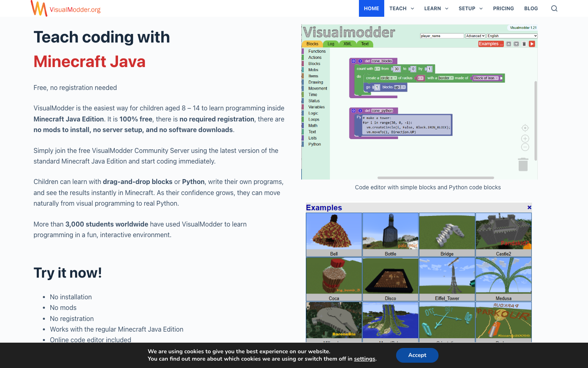588x368 pixels.
Task: Select the Python toolbox category
Action: click(315, 144)
